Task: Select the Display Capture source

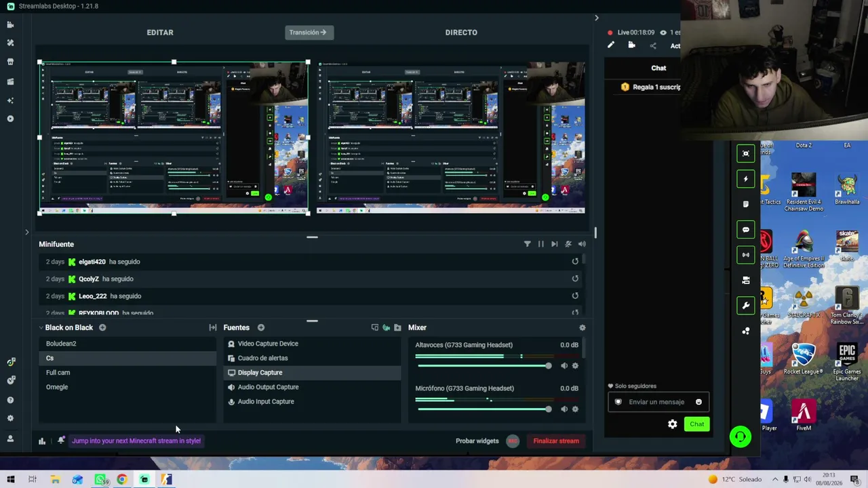Action: click(x=312, y=373)
